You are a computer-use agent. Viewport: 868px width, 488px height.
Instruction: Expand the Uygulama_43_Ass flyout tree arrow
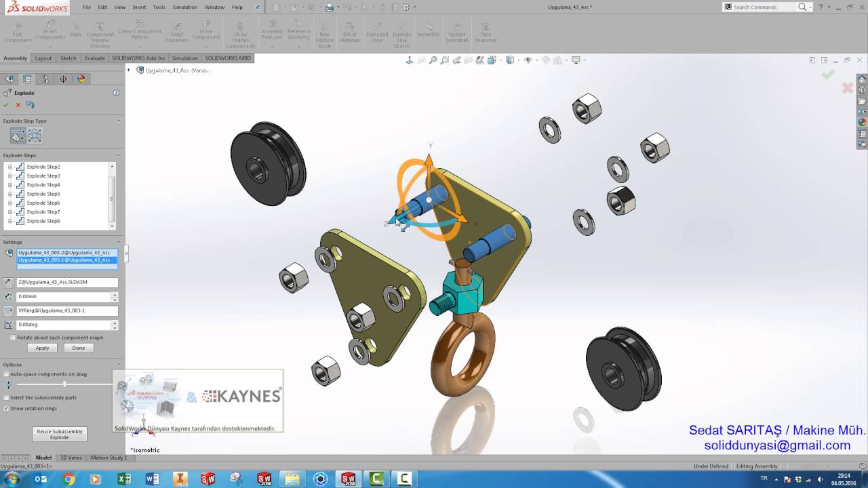[x=130, y=70]
